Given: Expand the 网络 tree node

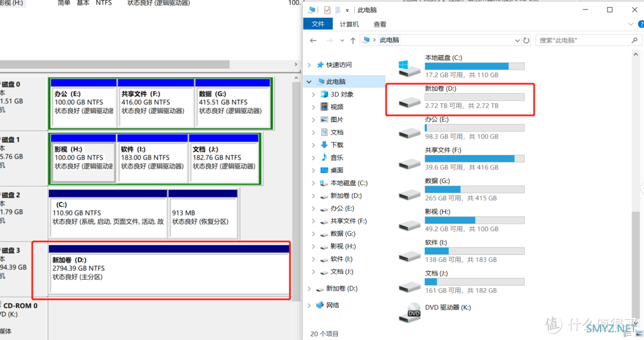Looking at the screenshot, I should tap(309, 305).
